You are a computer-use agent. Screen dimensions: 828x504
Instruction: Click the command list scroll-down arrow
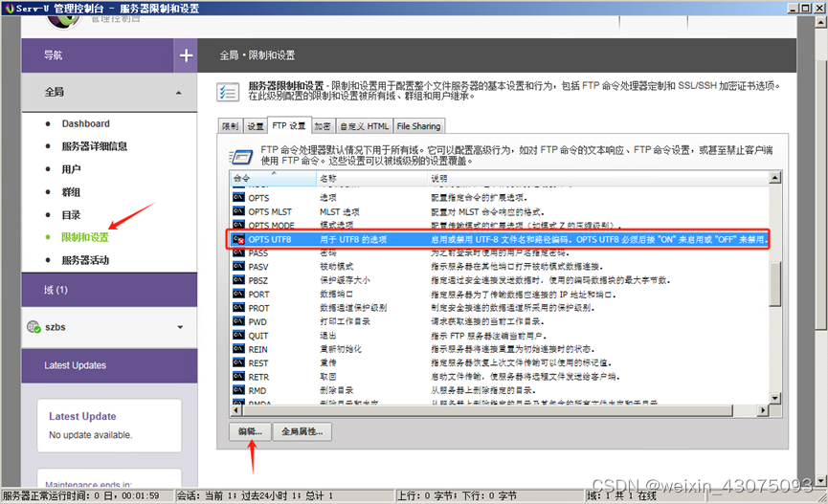tap(774, 399)
